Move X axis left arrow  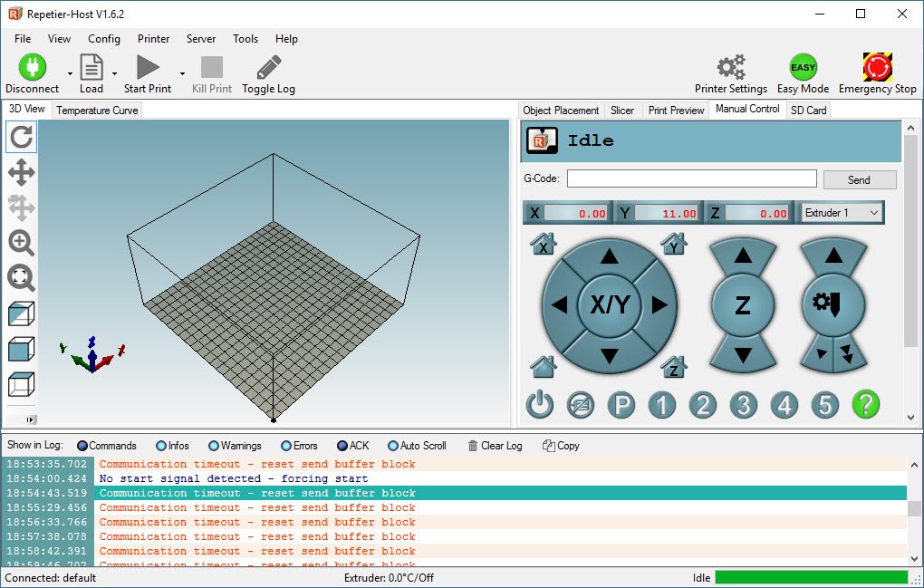559,304
